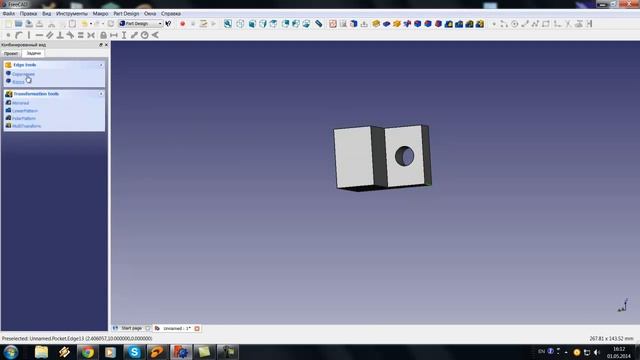Open the Окна menu
The height and width of the screenshot is (360, 640).
(150, 13)
